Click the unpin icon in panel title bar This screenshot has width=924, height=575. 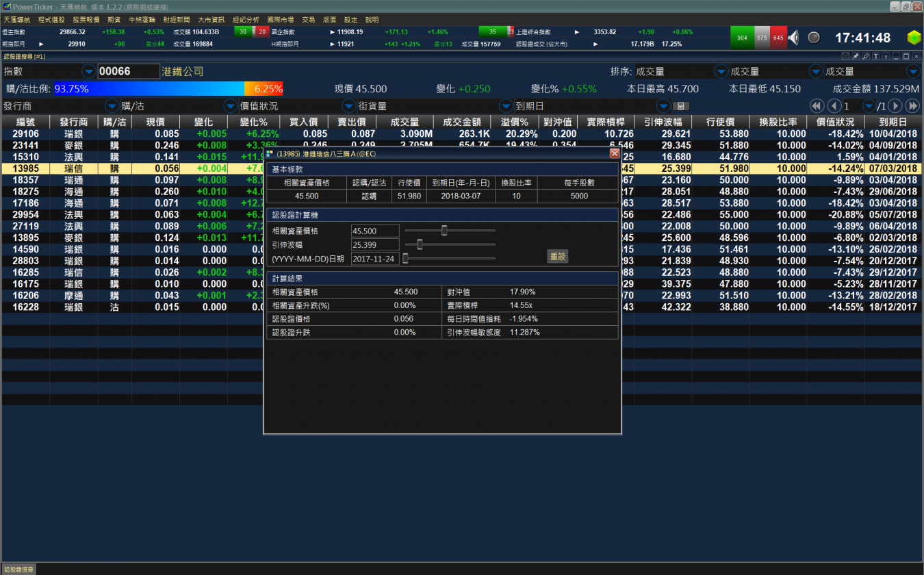click(866, 56)
